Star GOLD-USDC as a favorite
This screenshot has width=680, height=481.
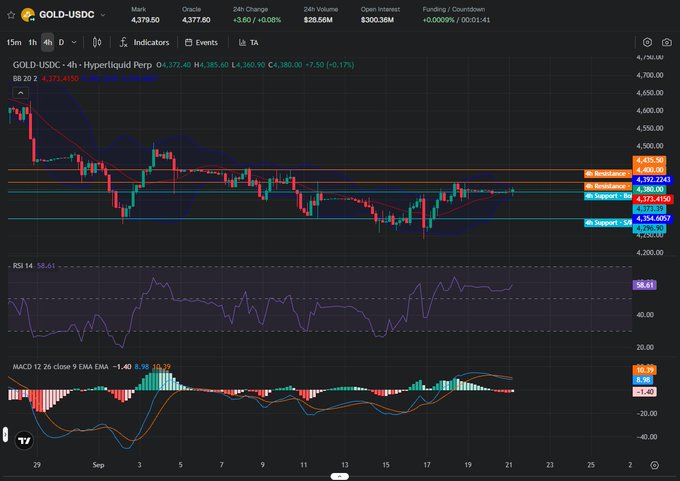pos(11,15)
